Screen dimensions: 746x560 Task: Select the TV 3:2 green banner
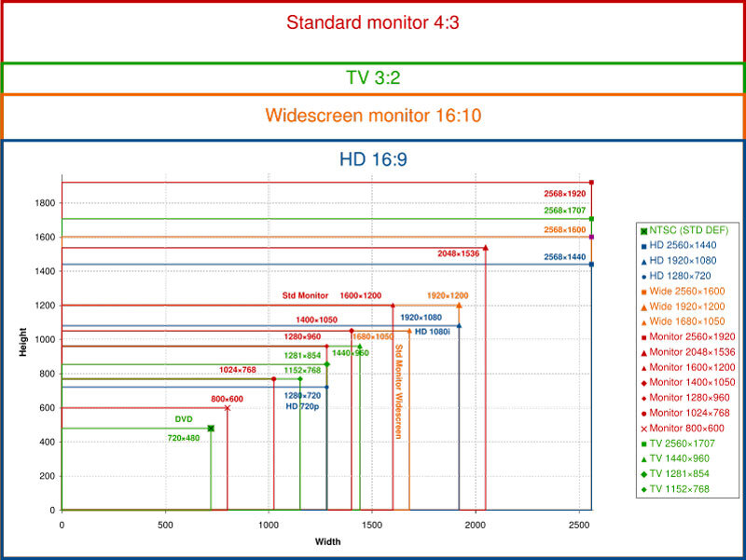(x=373, y=78)
